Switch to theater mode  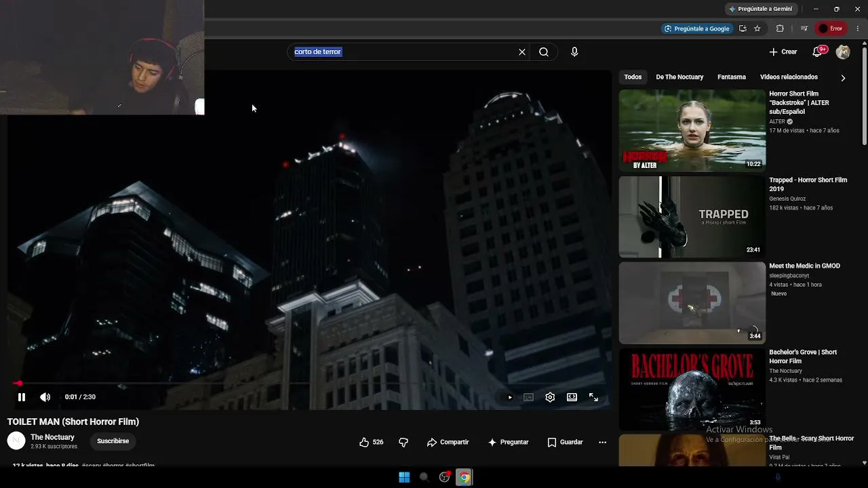tap(572, 397)
